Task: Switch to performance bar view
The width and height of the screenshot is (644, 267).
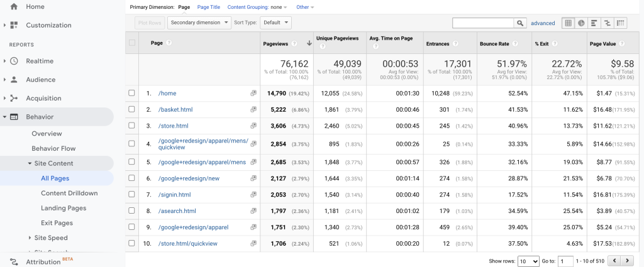Action: click(x=594, y=23)
